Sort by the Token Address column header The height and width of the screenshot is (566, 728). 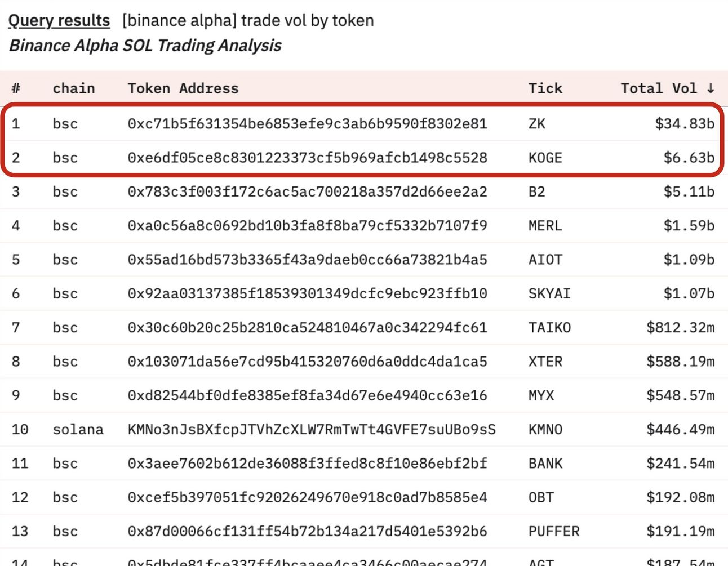(x=183, y=88)
